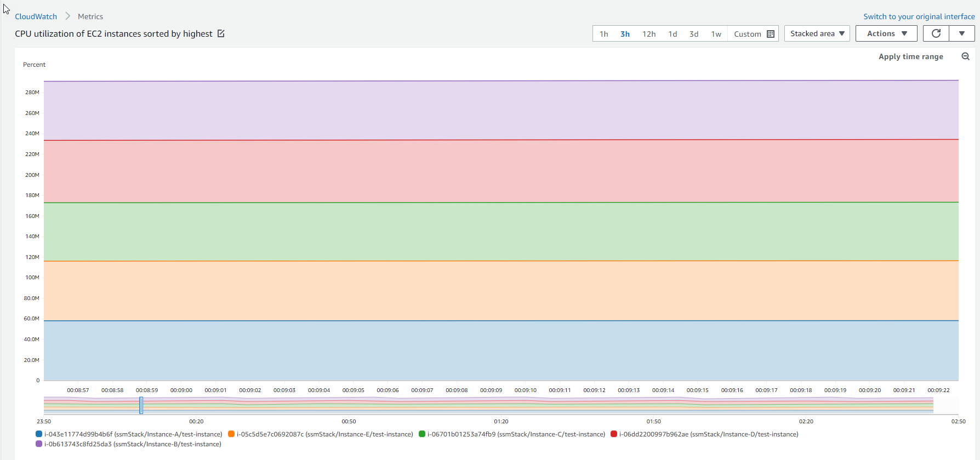This screenshot has width=980, height=460.
Task: Click the overview timeline strip near 01:20
Action: click(501, 405)
